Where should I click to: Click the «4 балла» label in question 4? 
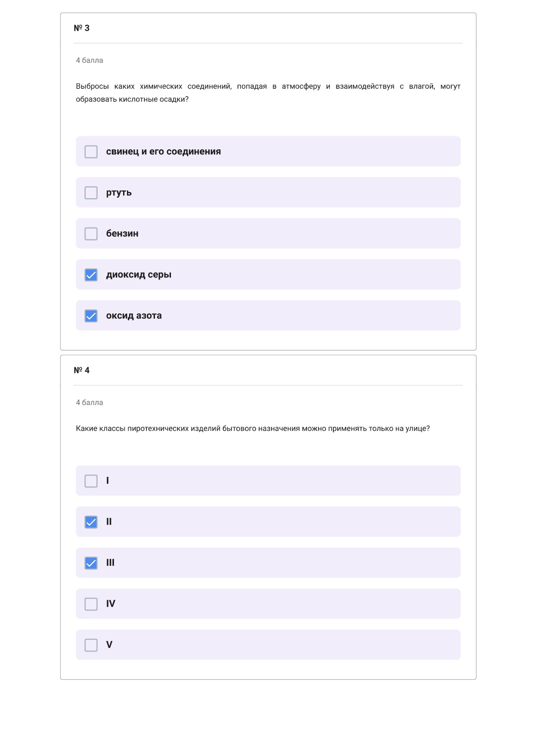[x=89, y=403]
